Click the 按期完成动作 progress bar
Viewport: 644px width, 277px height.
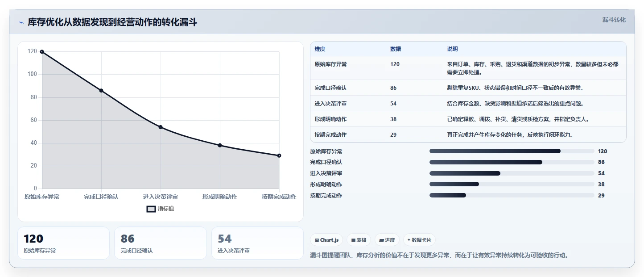click(512, 195)
